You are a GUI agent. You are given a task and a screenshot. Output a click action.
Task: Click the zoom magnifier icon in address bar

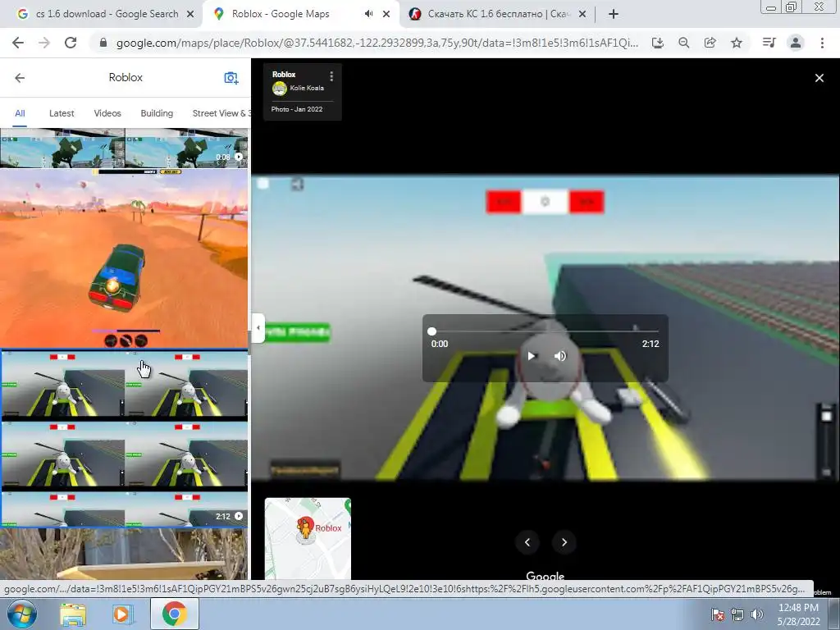pyautogui.click(x=683, y=43)
